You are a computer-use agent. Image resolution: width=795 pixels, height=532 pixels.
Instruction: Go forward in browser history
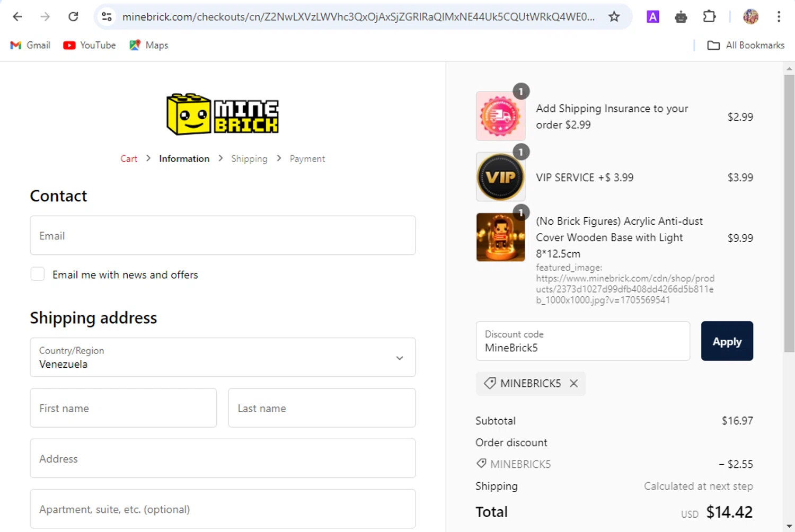45,17
